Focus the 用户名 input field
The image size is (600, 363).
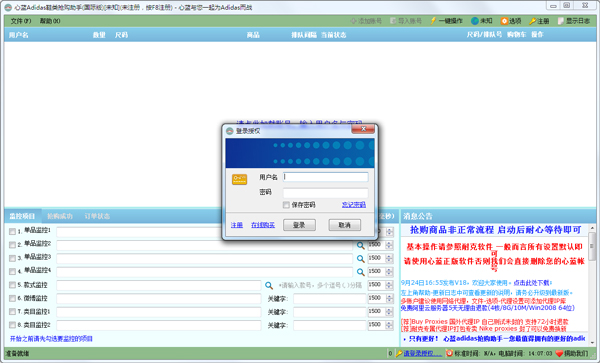[326, 177]
